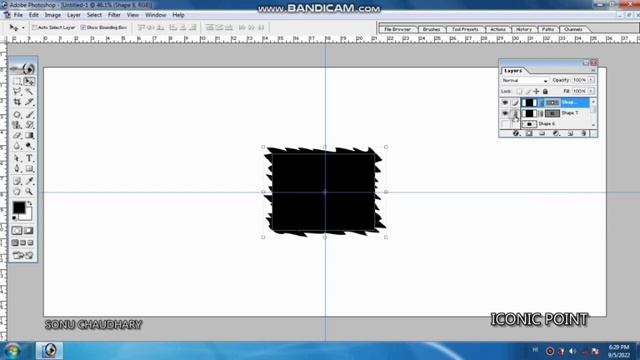Open the Opacity slider arrow
Viewport: 640px width, 360px height.
pos(591,80)
